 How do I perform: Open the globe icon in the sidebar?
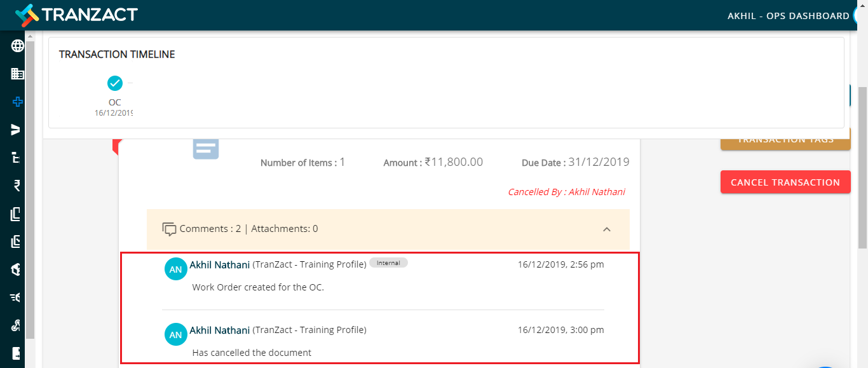[17, 46]
